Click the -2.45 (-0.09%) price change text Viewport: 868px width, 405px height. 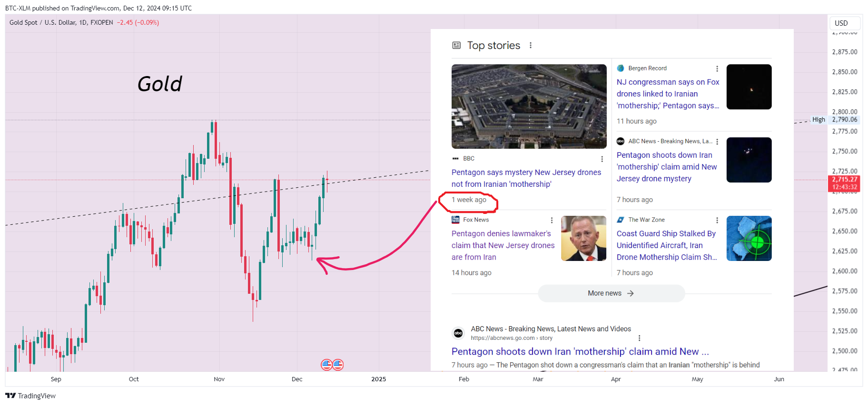(x=138, y=22)
